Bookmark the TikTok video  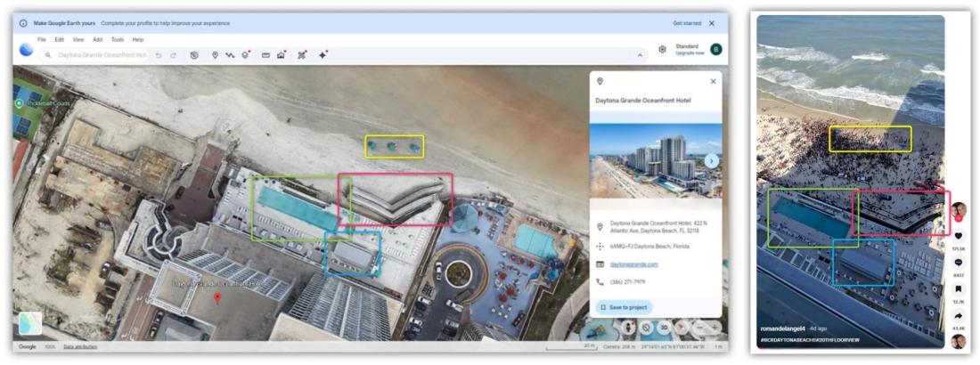958,288
